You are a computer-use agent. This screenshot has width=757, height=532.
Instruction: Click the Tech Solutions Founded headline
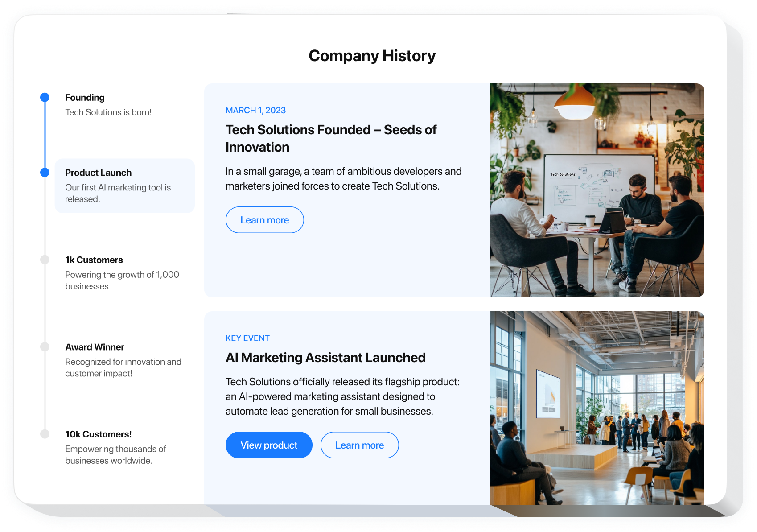(x=331, y=138)
